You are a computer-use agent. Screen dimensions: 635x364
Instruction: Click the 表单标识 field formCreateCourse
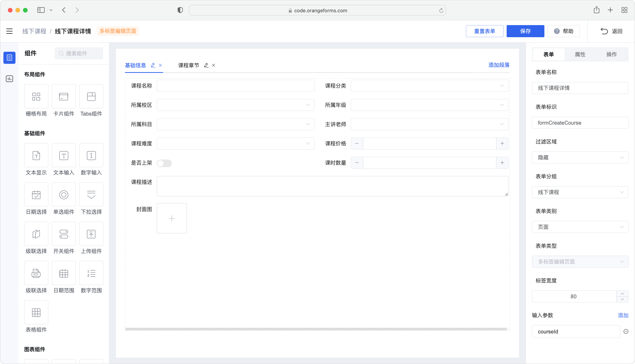point(580,123)
